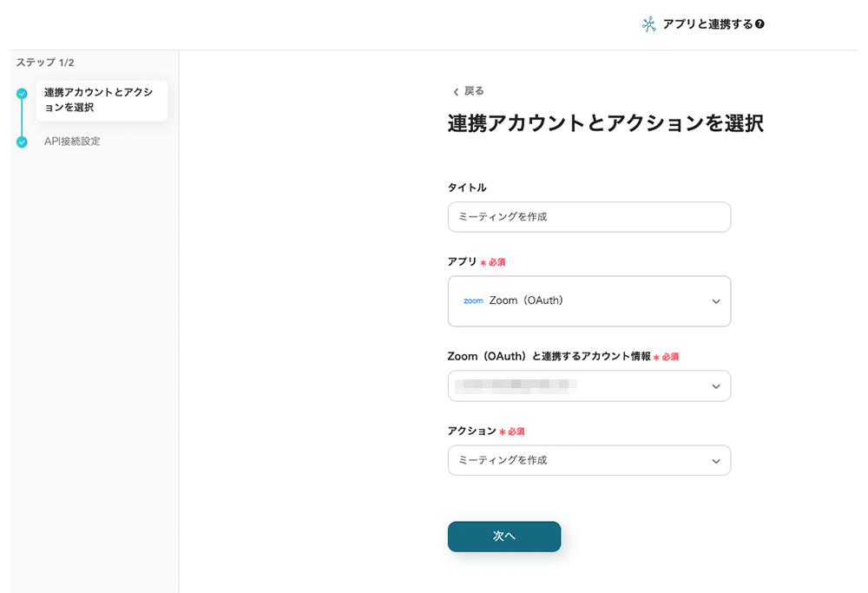Viewport: 868px width, 593px height.
Task: Click the Zoom logo in the app field
Action: tap(473, 301)
